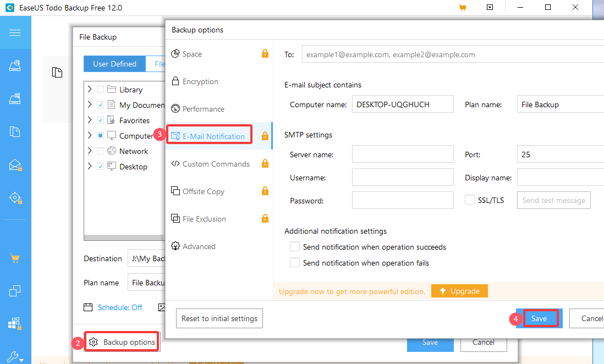Click the System Transfer sidebar icon
The image size is (604, 364).
pyautogui.click(x=15, y=323)
